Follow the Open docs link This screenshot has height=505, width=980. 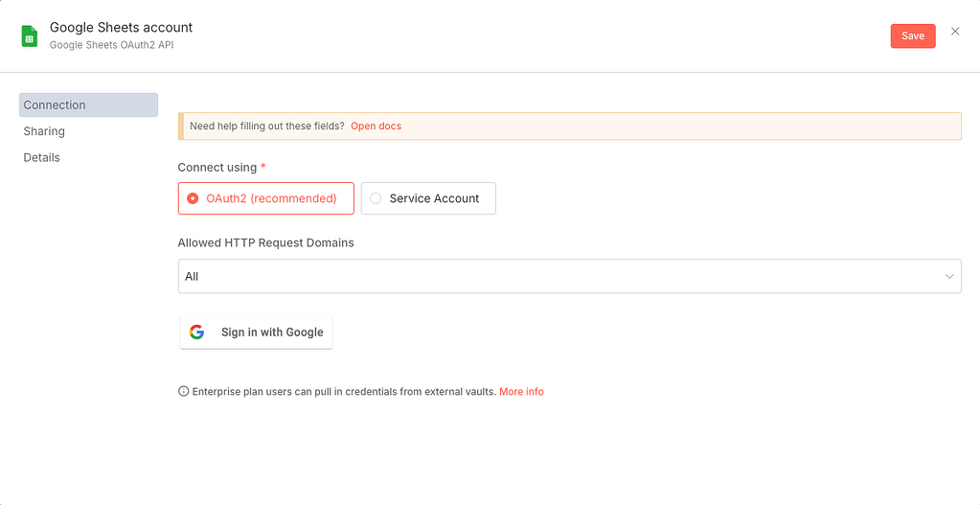(x=376, y=126)
